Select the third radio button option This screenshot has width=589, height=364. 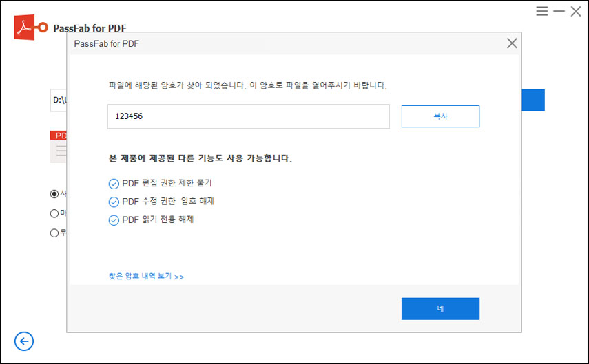coord(54,233)
